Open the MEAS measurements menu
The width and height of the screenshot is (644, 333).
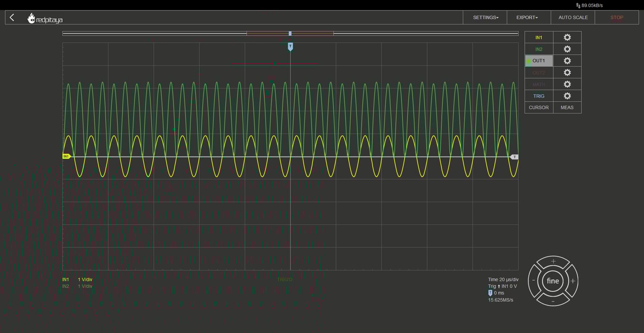567,107
